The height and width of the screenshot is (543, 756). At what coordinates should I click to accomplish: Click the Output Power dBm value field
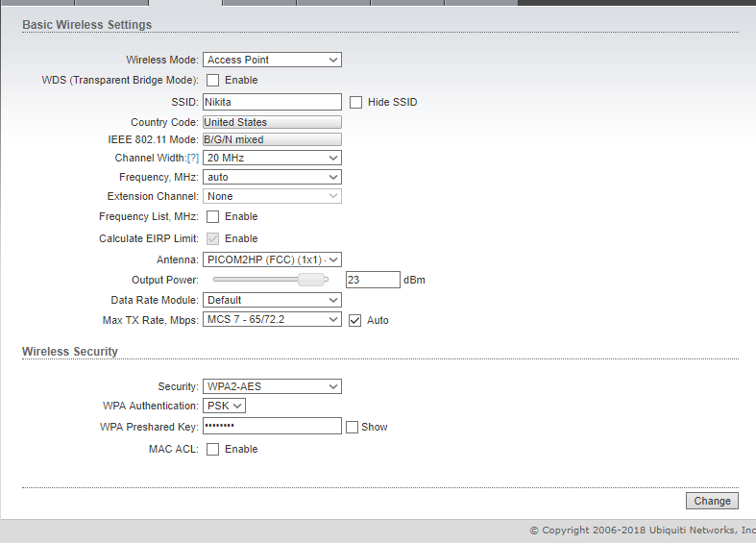click(x=373, y=280)
